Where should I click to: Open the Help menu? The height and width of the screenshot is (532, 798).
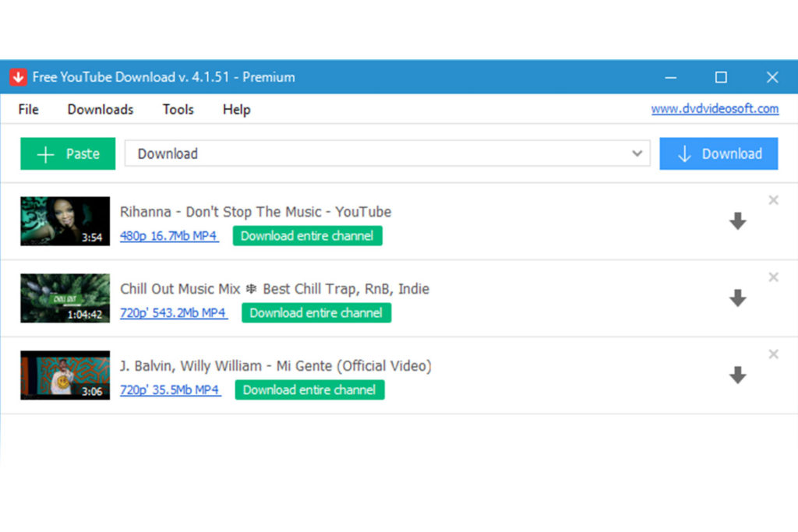(x=237, y=109)
